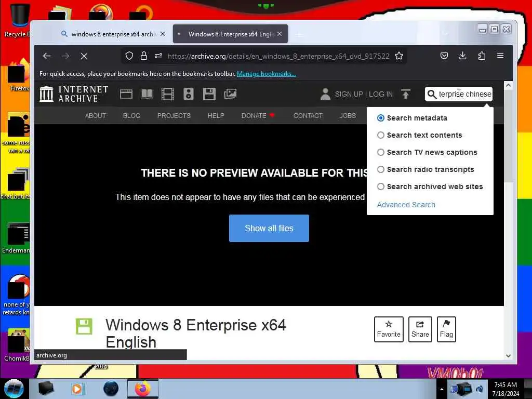Click Manage bookmarks link
The width and height of the screenshot is (532, 399).
click(267, 74)
